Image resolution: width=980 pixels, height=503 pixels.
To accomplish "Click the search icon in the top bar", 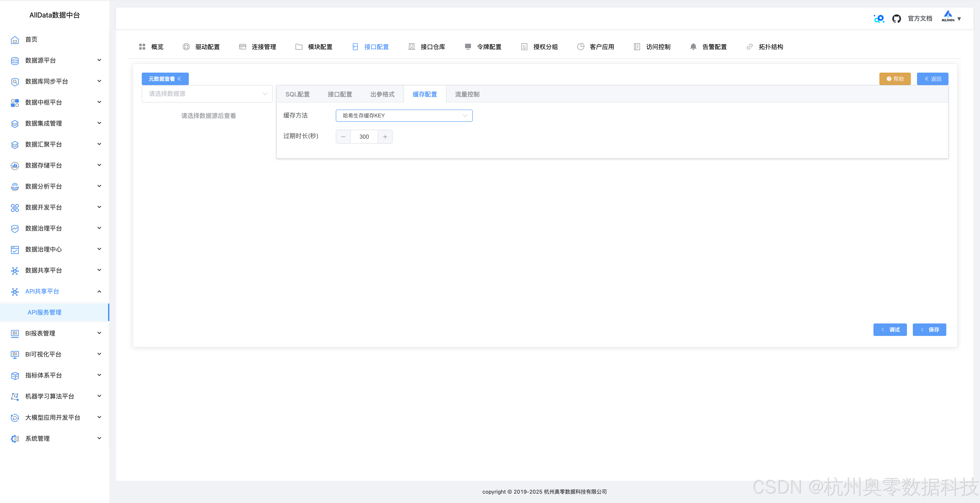I will [879, 18].
